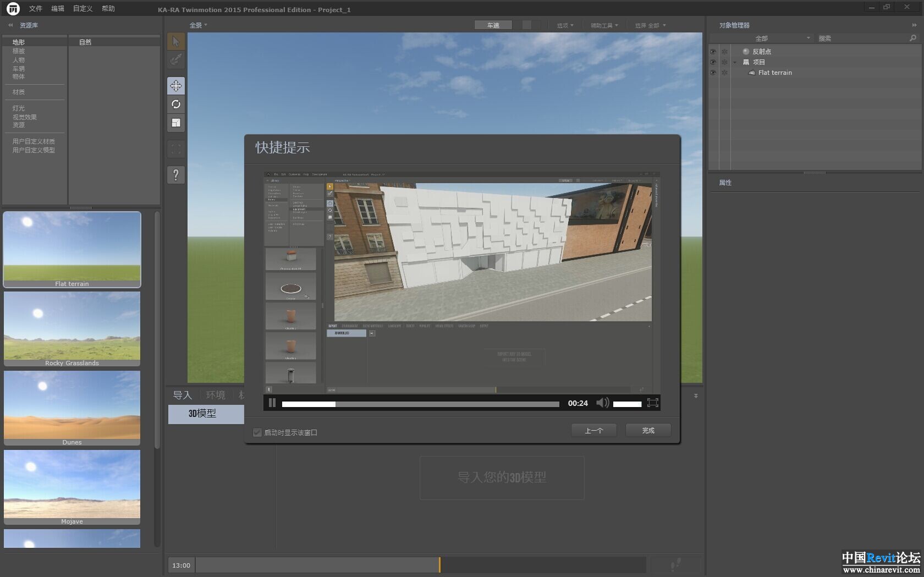This screenshot has height=577, width=924.
Task: Collapse the 项目 tree node arrow
Action: [735, 62]
